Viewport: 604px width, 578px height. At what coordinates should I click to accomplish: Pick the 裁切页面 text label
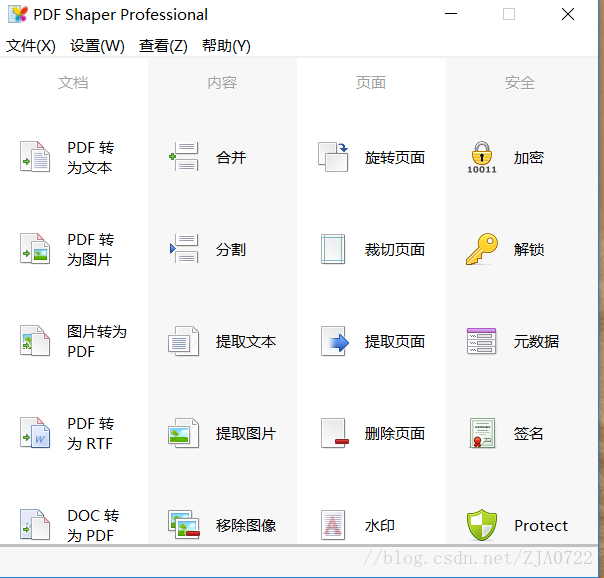click(x=395, y=250)
